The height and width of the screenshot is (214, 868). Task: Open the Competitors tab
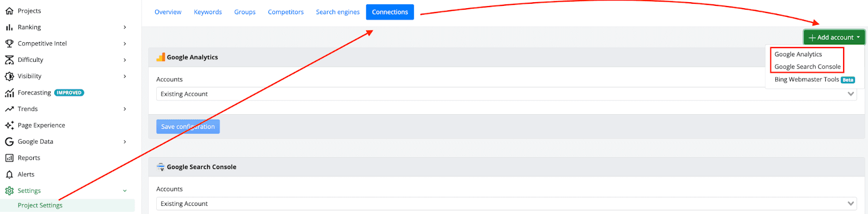click(x=285, y=12)
